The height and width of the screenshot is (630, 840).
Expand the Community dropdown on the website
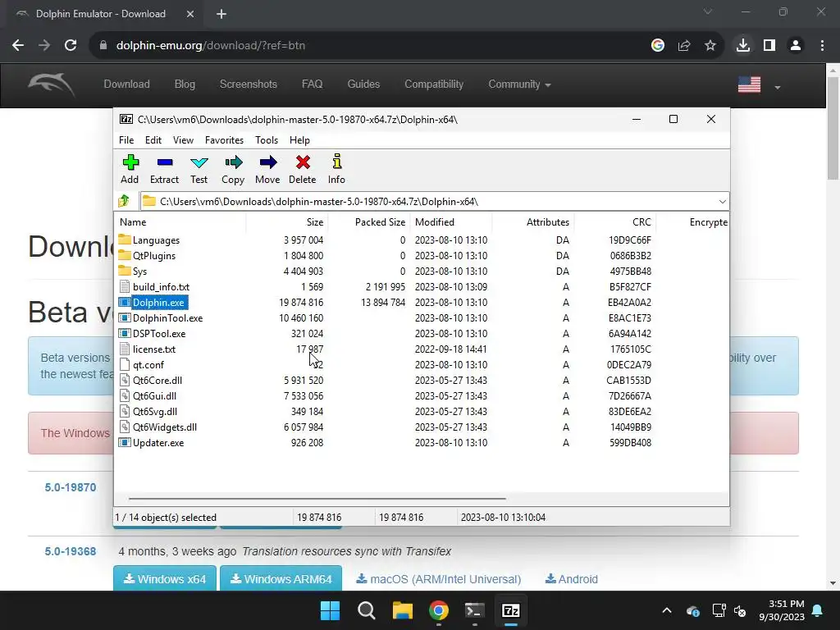click(519, 84)
